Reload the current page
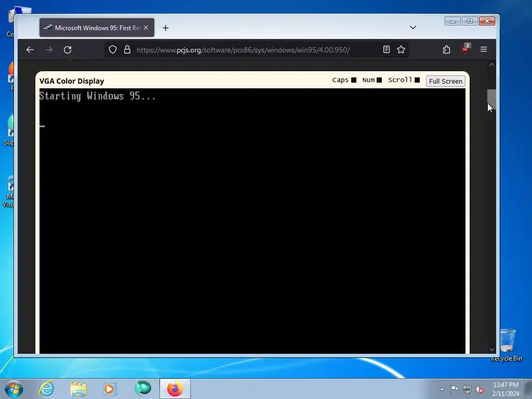 (68, 50)
